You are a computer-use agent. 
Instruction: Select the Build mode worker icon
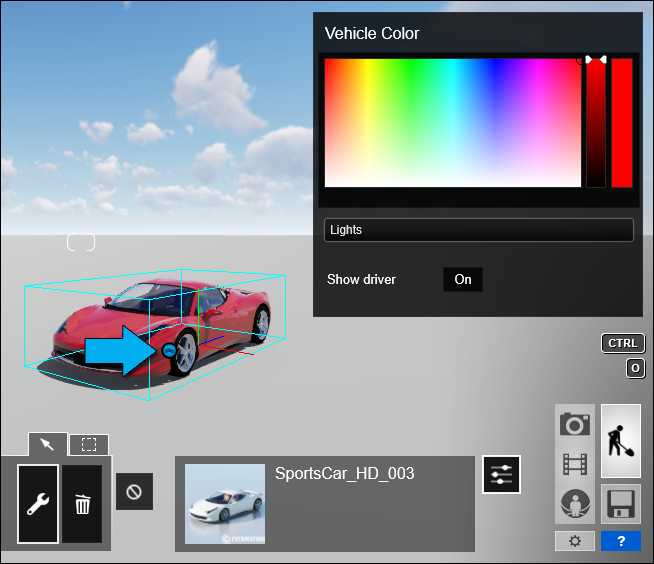pos(621,441)
